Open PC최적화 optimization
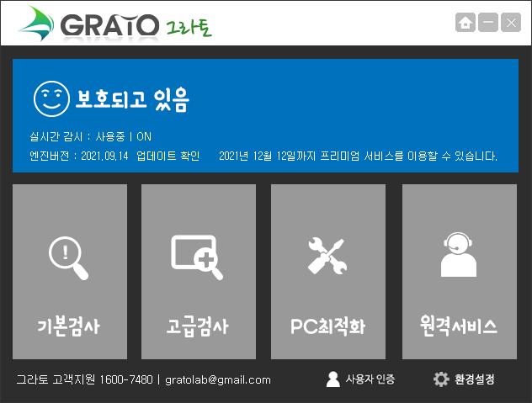The height and width of the screenshot is (403, 532). click(x=328, y=272)
